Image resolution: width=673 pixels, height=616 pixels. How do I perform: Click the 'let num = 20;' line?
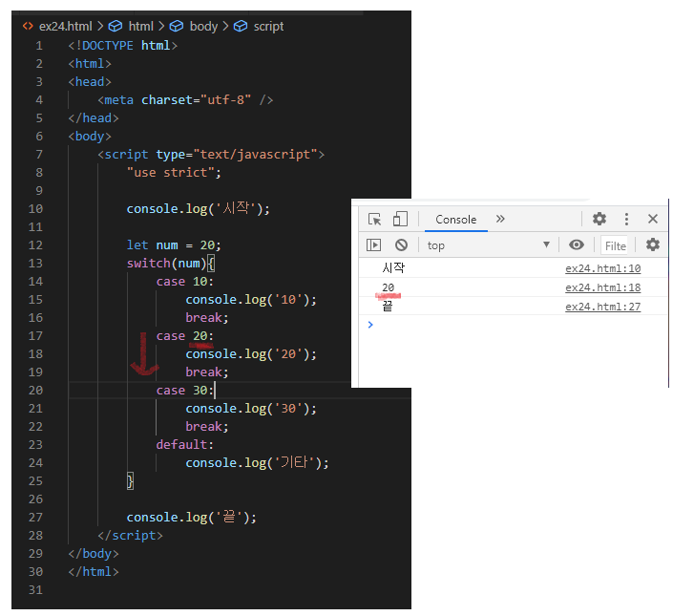pos(174,245)
